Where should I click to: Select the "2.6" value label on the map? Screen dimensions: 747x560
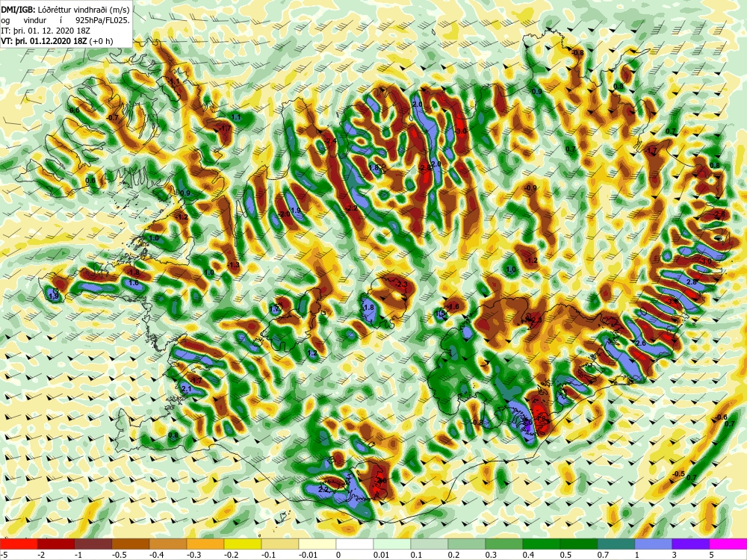point(641,343)
